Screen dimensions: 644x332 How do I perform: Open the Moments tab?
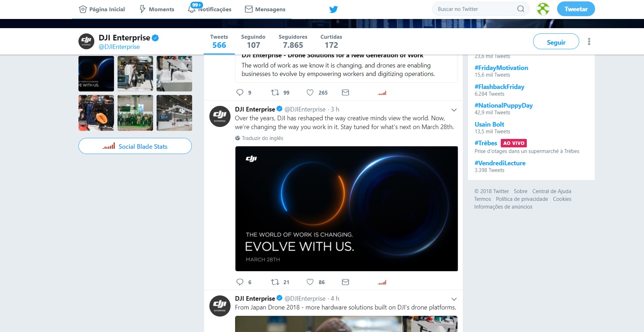click(x=157, y=9)
